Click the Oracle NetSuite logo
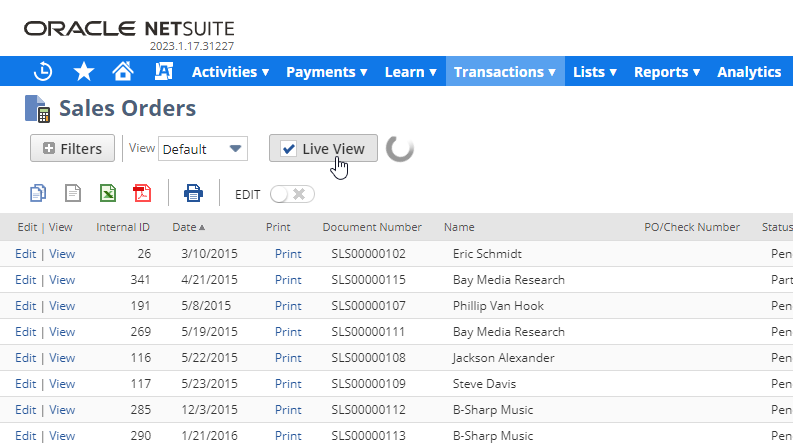793x446 pixels. pos(129,29)
